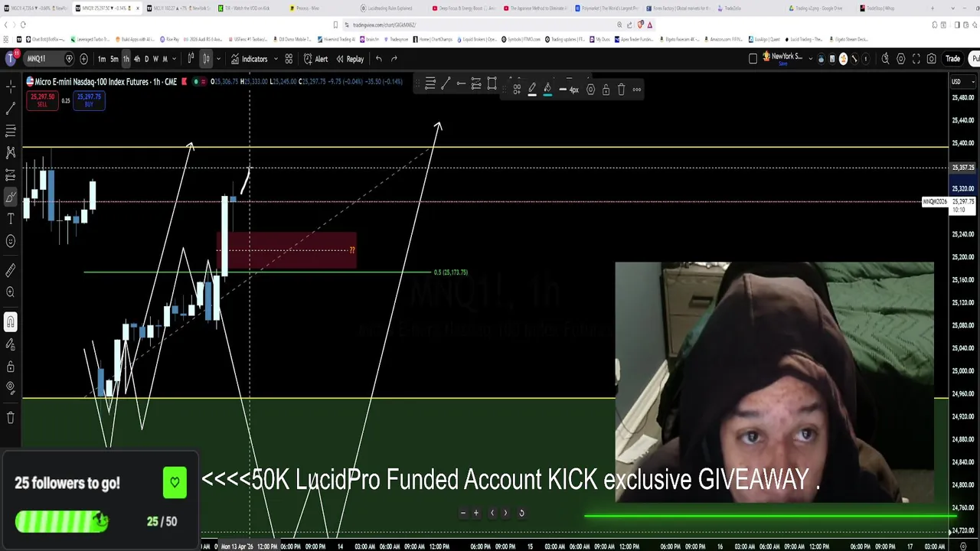Image resolution: width=980 pixels, height=551 pixels.
Task: Select the text-lines tool in favorites toolbar
Action: pyautogui.click(x=430, y=84)
